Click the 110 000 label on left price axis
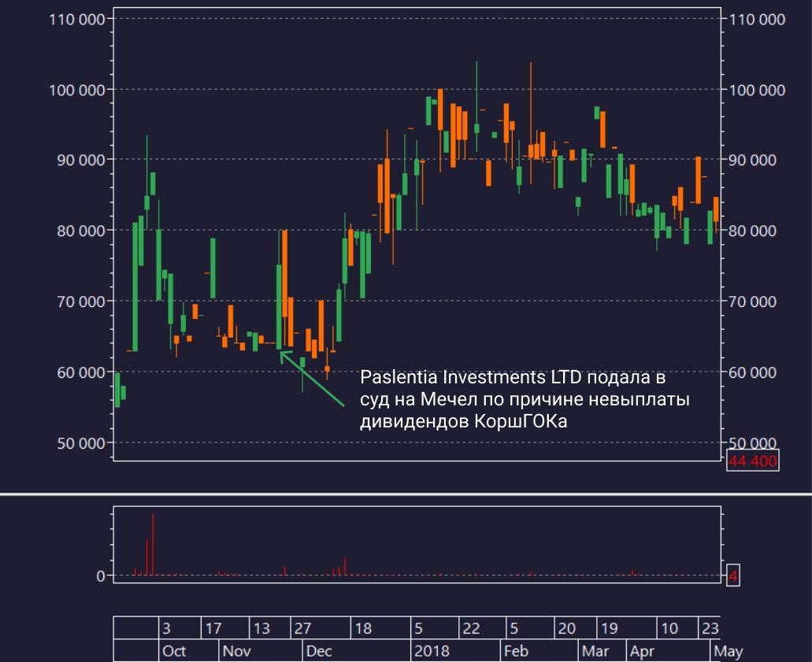The image size is (812, 662). tap(77, 20)
